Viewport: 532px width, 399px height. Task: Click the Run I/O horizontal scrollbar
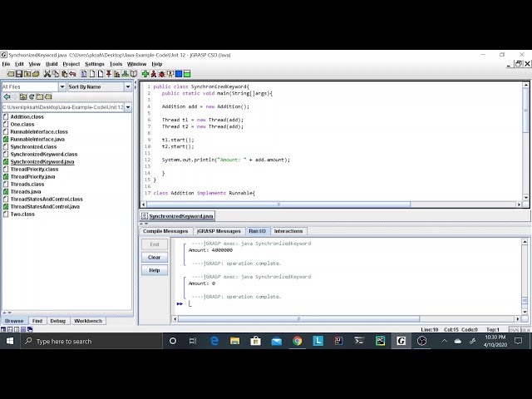298,319
